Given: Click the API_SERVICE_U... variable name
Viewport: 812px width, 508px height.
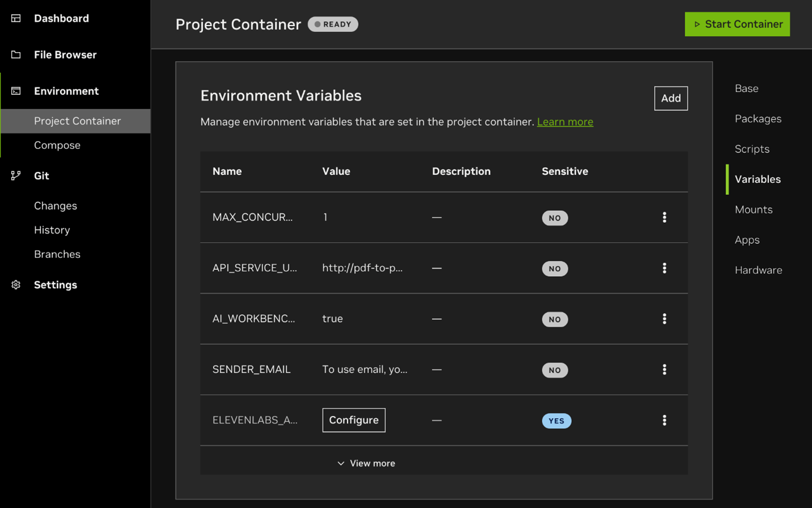Looking at the screenshot, I should point(254,268).
